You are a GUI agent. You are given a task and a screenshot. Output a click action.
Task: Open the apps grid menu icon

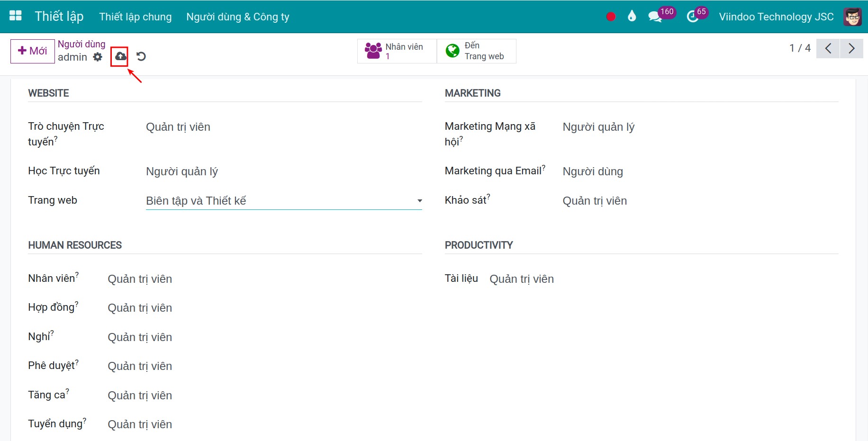click(x=16, y=16)
